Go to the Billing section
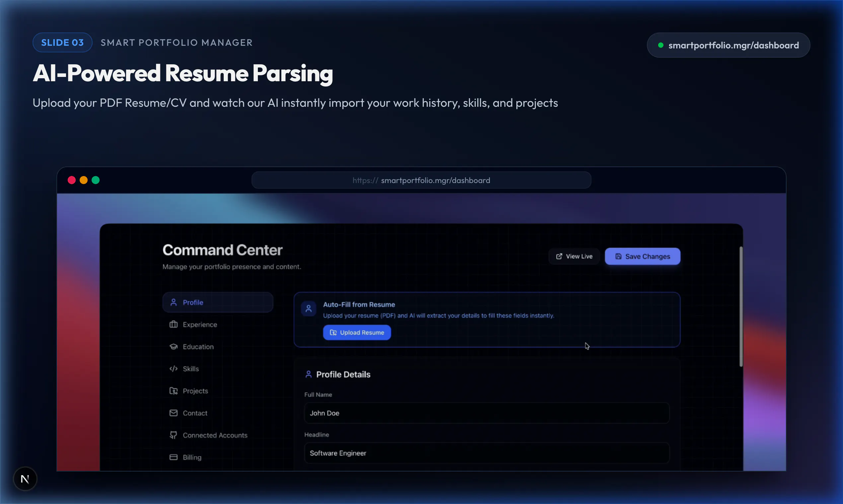This screenshot has width=843, height=504. coord(217,457)
